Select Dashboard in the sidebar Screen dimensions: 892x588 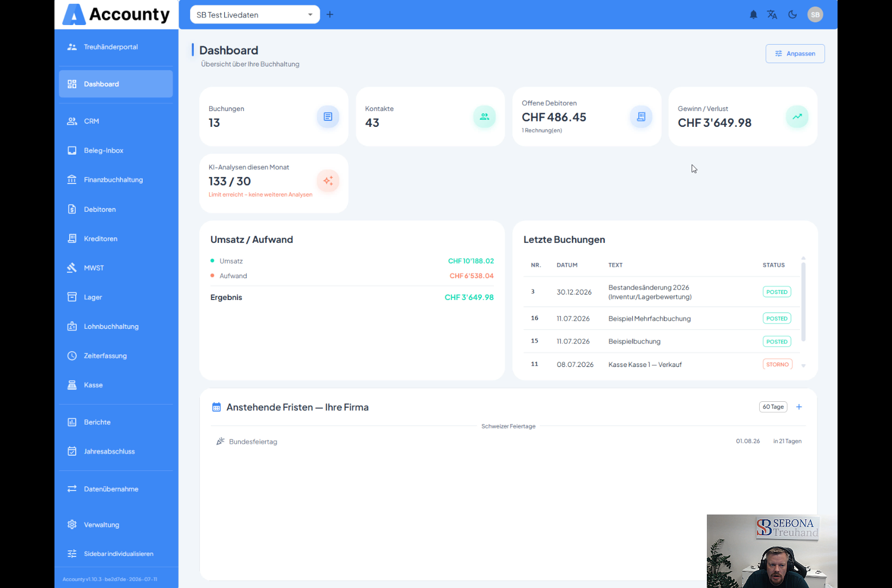pos(115,84)
